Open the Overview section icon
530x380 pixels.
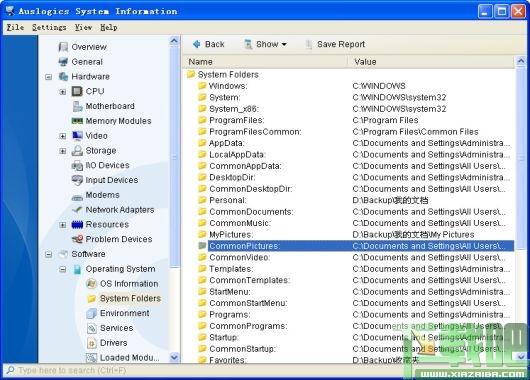63,47
